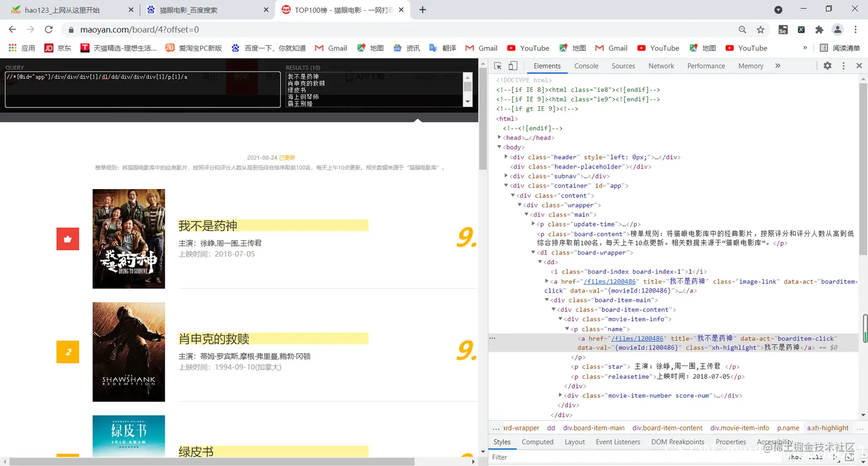Screen dimensions: 868x466
Task: Click the 我不是药神 movie poster
Action: pos(129,238)
